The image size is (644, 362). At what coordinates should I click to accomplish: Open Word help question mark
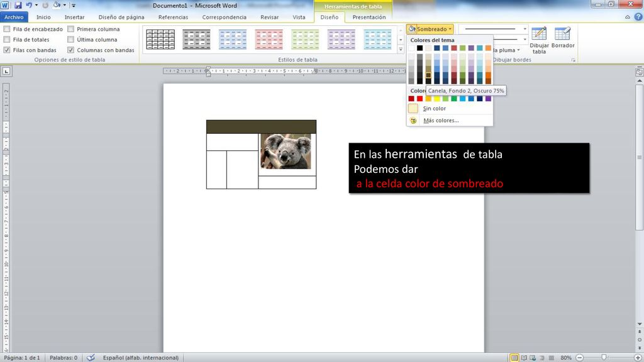click(638, 17)
